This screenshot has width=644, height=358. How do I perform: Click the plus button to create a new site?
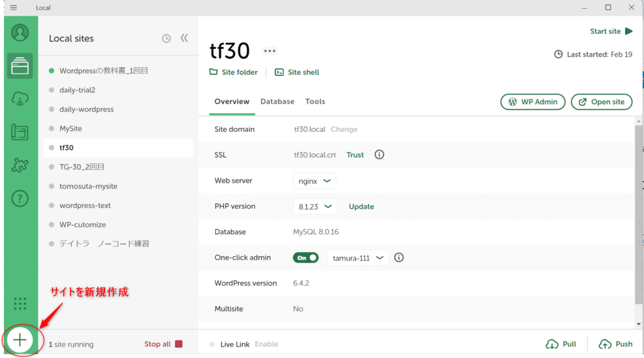pyautogui.click(x=19, y=340)
